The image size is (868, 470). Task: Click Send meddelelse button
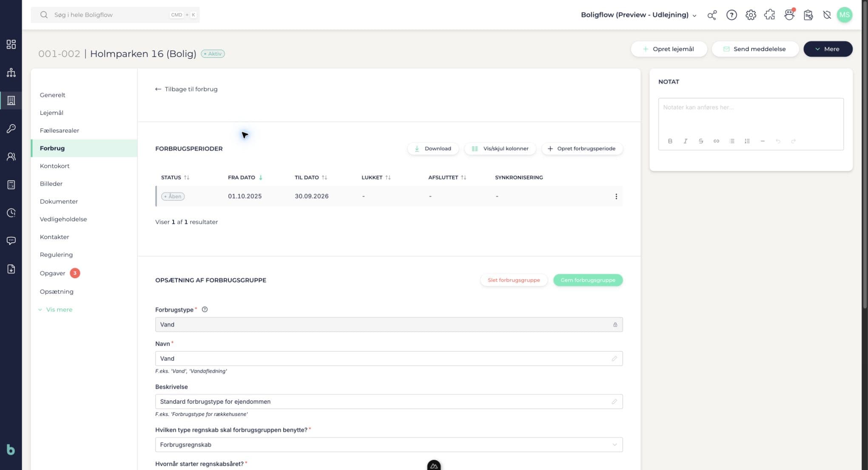pos(755,49)
